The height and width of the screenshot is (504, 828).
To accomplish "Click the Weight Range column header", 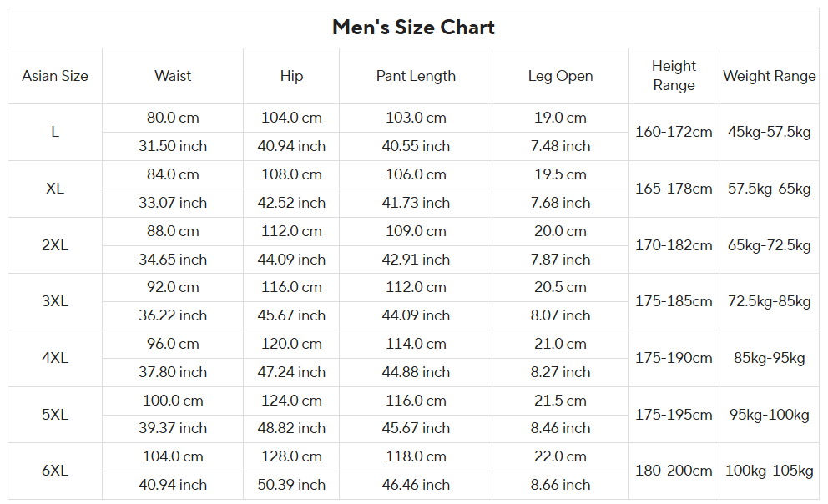I will [x=770, y=76].
